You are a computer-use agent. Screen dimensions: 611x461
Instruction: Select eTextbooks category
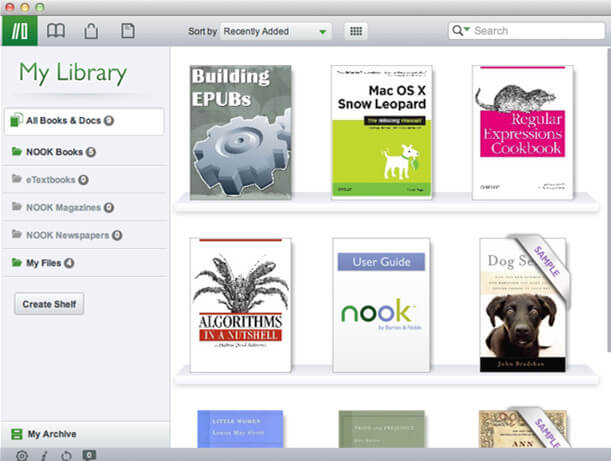click(x=84, y=179)
